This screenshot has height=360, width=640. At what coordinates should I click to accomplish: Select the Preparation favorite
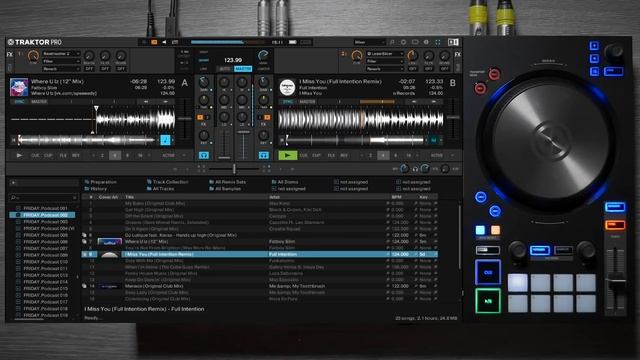100,182
